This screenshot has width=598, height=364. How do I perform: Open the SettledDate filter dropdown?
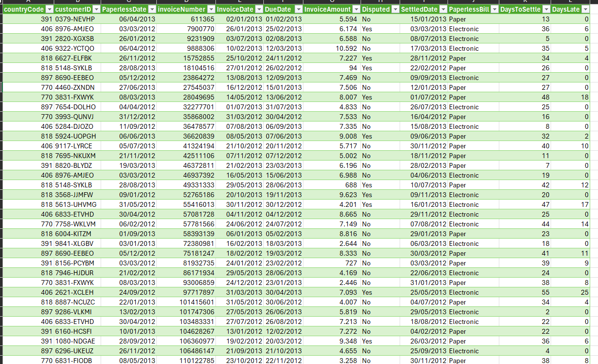click(x=443, y=9)
